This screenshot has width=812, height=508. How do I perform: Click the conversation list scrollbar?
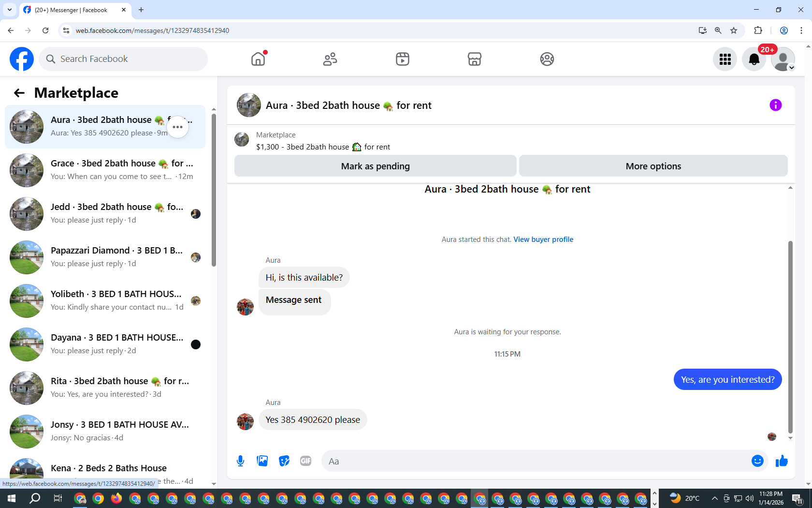coord(214,190)
